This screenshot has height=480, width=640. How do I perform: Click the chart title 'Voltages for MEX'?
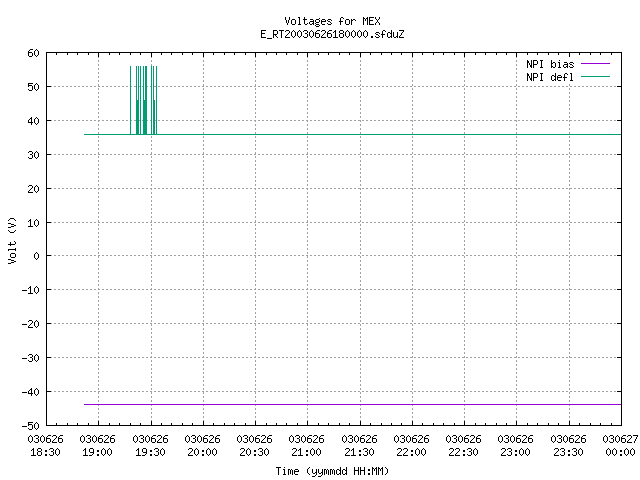(332, 21)
